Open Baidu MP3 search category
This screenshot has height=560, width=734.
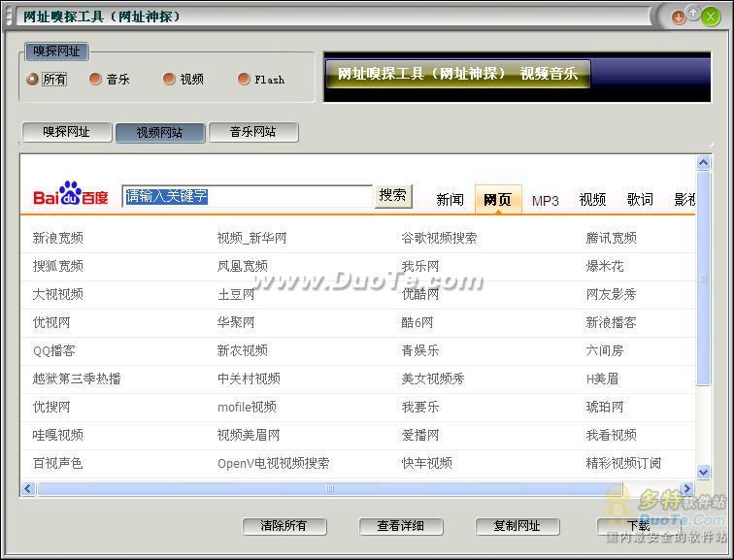[x=546, y=201]
